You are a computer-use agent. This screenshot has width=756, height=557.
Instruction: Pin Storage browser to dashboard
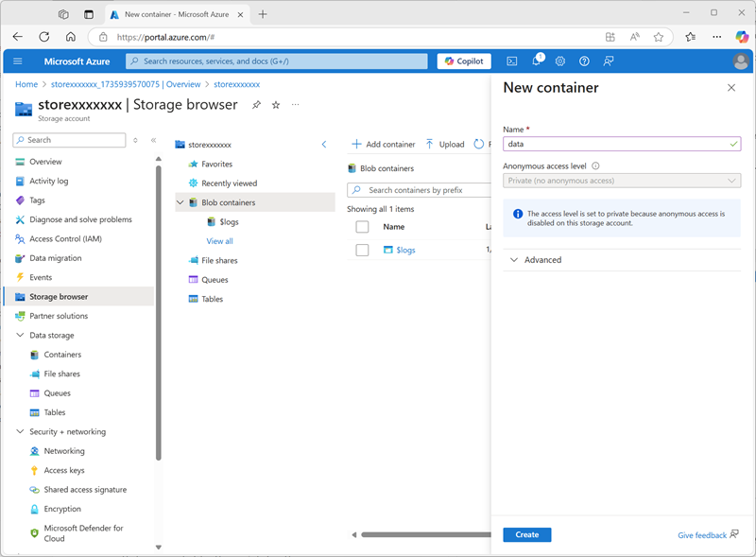pyautogui.click(x=256, y=105)
